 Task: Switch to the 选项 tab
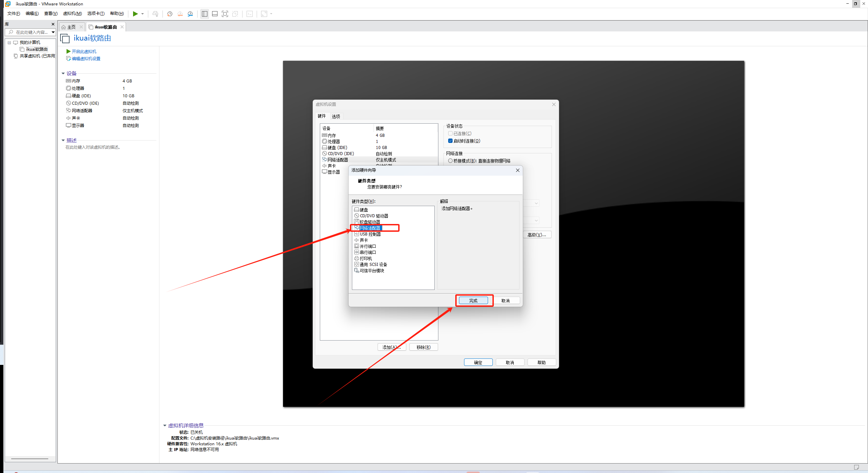click(x=336, y=117)
